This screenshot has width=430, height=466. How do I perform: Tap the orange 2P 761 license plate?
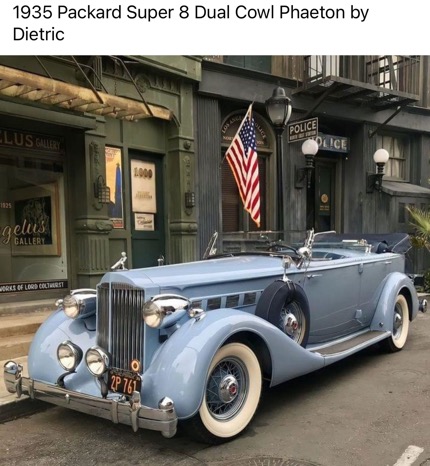124,383
